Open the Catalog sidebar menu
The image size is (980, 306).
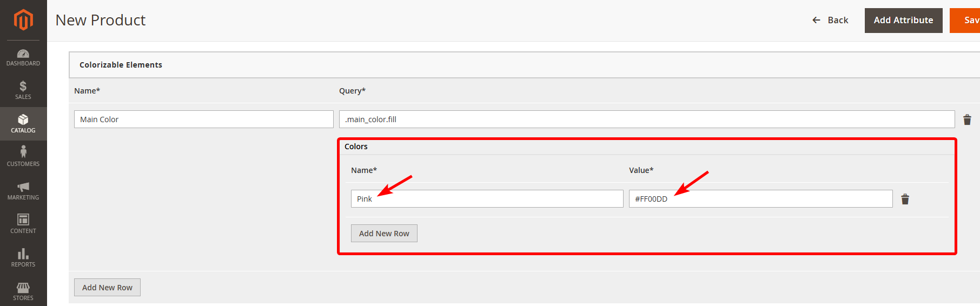tap(23, 124)
